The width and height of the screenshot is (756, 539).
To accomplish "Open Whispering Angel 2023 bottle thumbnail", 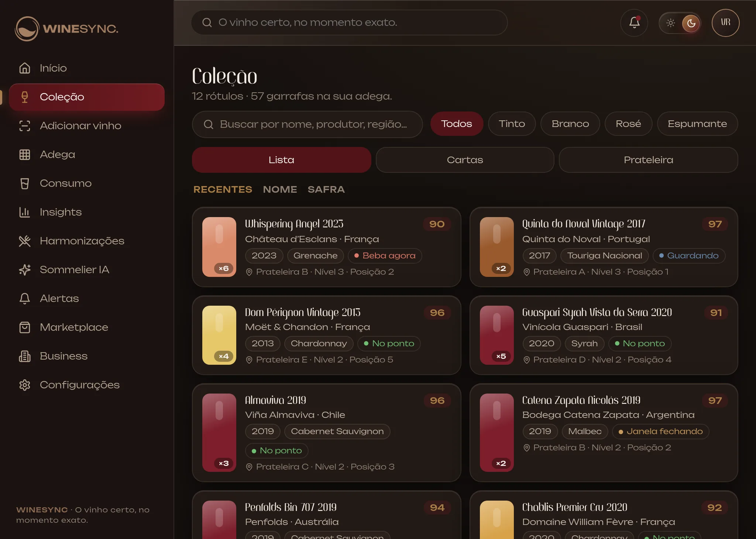I will click(x=219, y=247).
